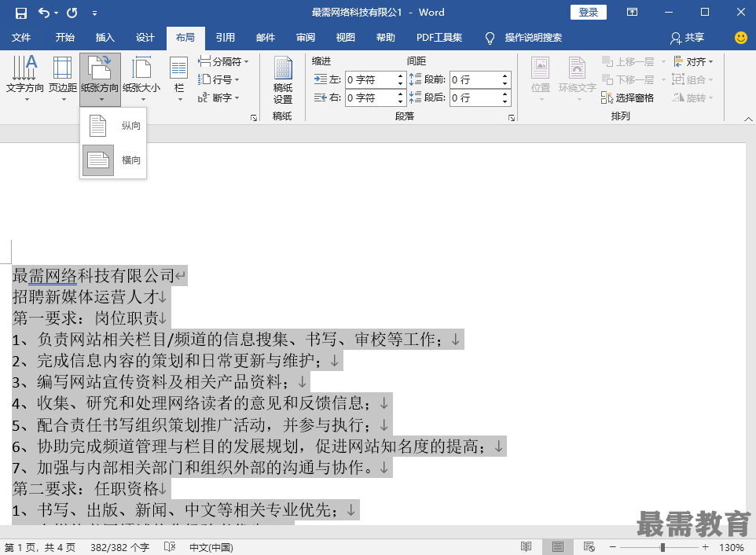756x555 pixels.
Task: Click the left indent 左 value field
Action: point(370,79)
